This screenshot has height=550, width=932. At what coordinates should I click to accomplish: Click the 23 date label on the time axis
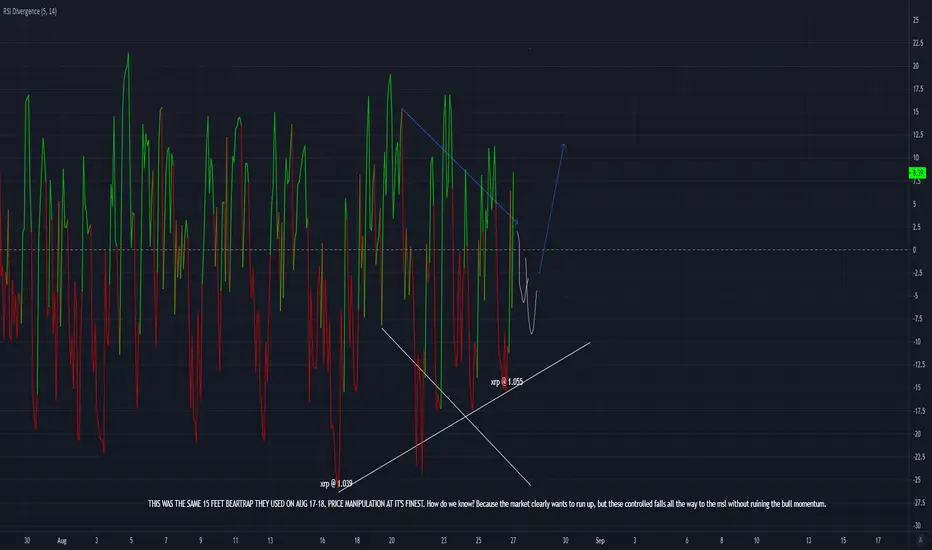(x=443, y=540)
